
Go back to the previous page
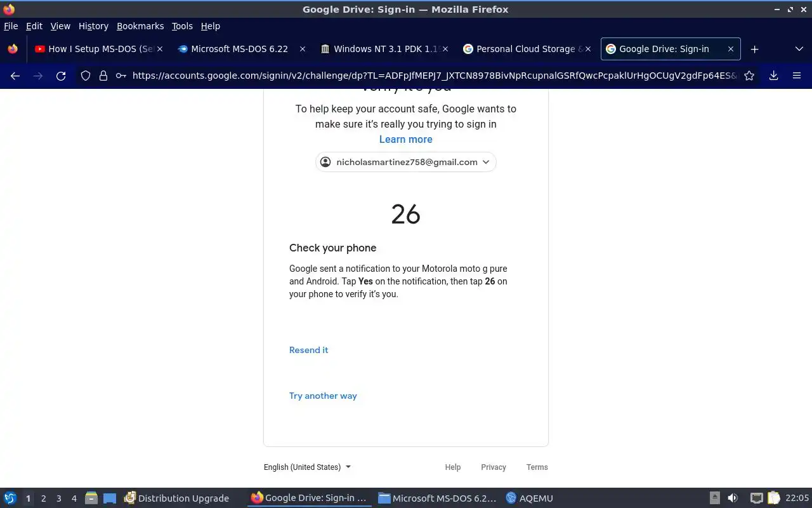point(15,76)
